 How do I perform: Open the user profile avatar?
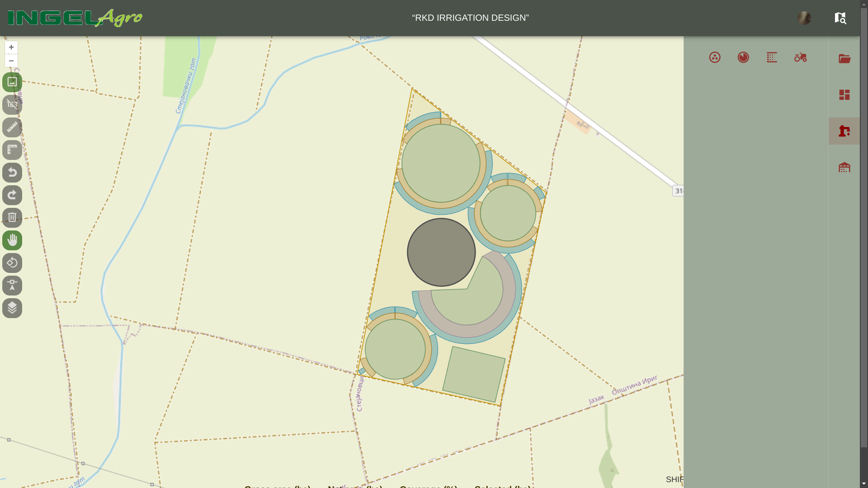[804, 18]
